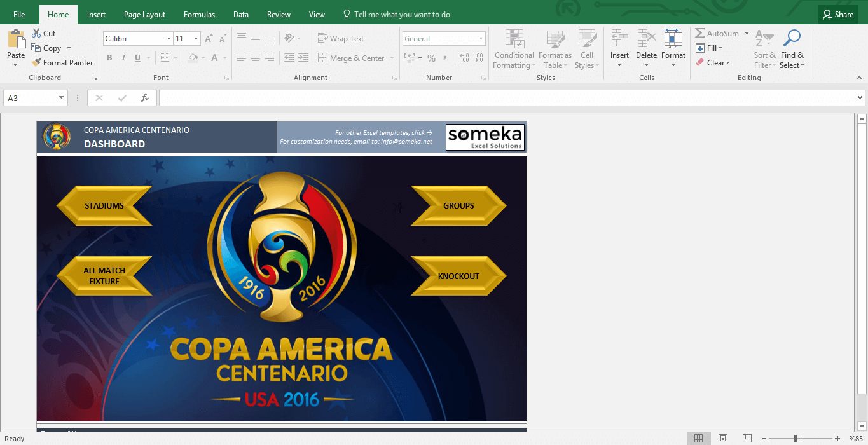This screenshot has height=445, width=868.
Task: Click the Cut scissors icon
Action: click(36, 34)
